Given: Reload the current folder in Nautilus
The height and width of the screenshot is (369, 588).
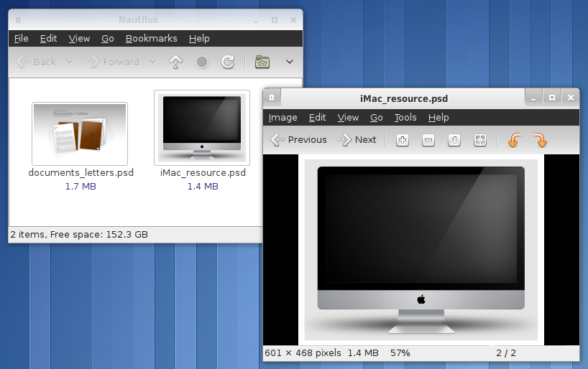Looking at the screenshot, I should tap(228, 62).
